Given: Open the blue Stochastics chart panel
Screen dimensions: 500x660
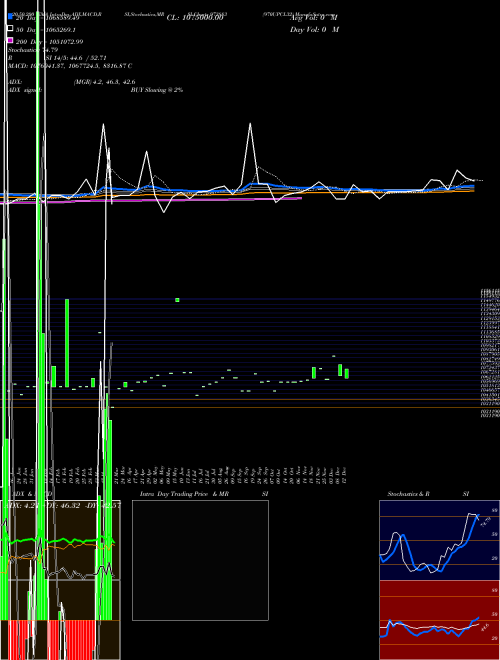Looking at the screenshot, I should 439,540.
